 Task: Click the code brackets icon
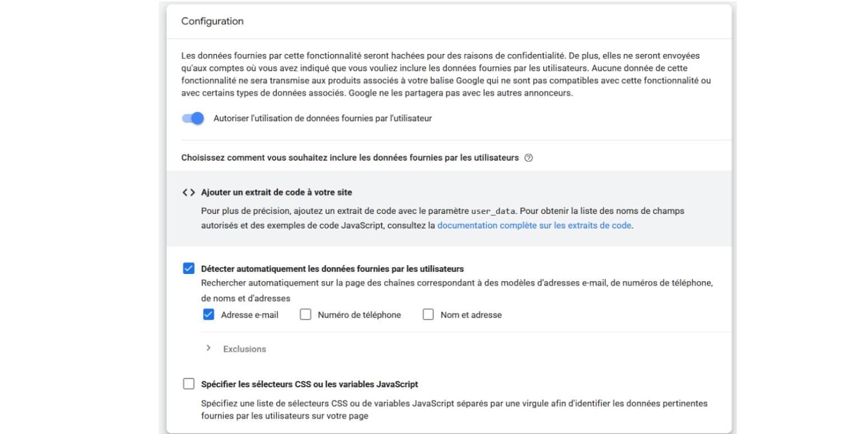coord(188,193)
